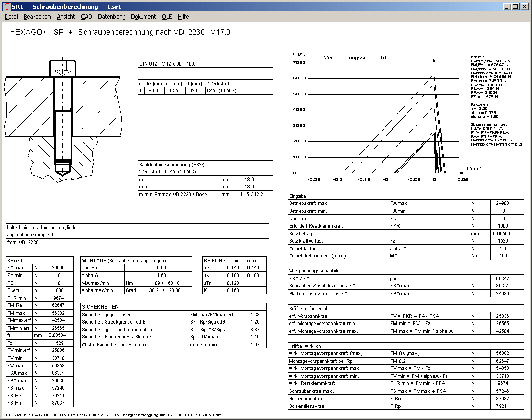
Task: Select the Sicherheit gegen Lösen row
Action: click(x=135, y=315)
